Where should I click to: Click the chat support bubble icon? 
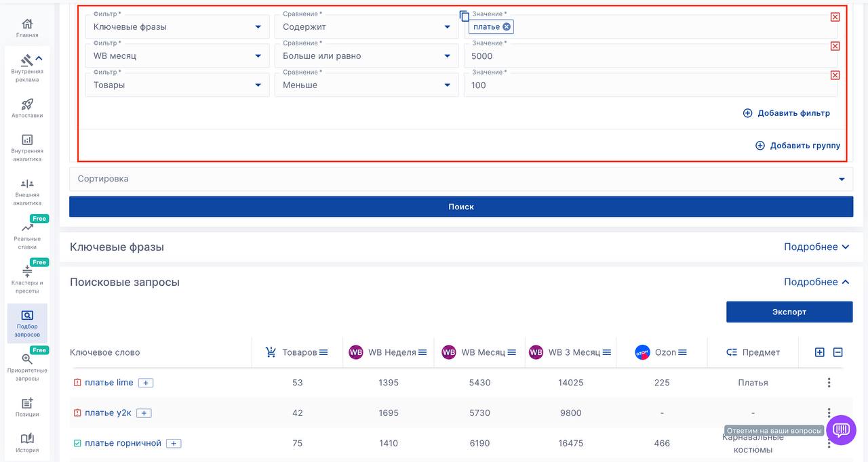[x=841, y=430]
